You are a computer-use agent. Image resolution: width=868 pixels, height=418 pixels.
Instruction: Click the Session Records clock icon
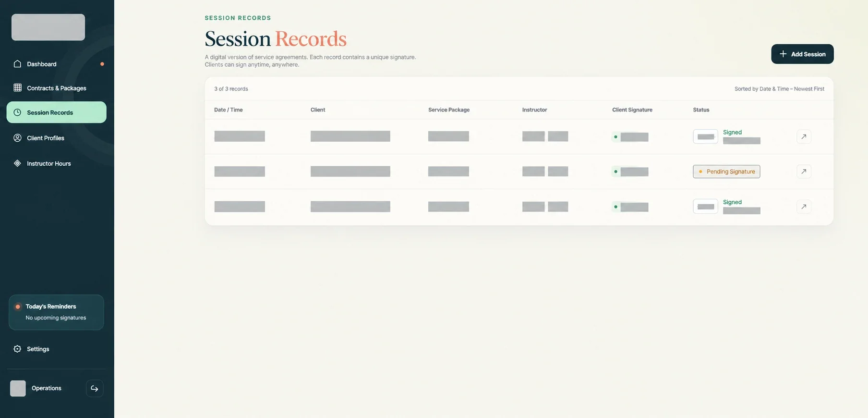click(17, 112)
